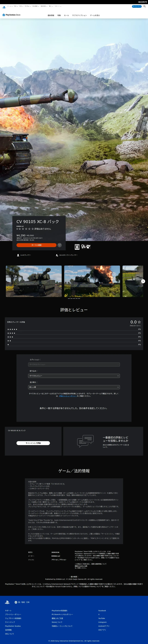Image resolution: width=148 pixels, height=644 pixels.
Task: Open the Facebook footer link
Action: 102,611
